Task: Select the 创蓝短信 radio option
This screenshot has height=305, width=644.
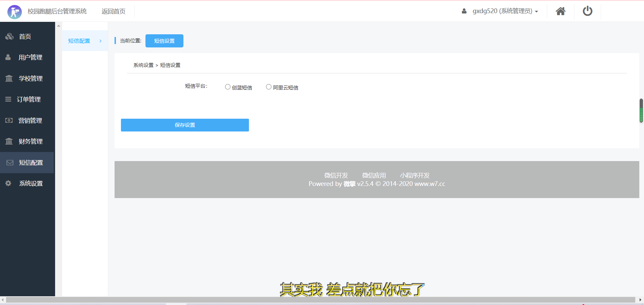Action: [x=228, y=87]
